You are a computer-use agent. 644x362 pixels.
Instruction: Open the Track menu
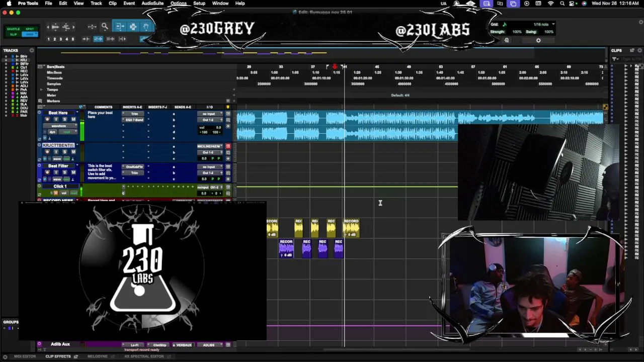pyautogui.click(x=96, y=4)
